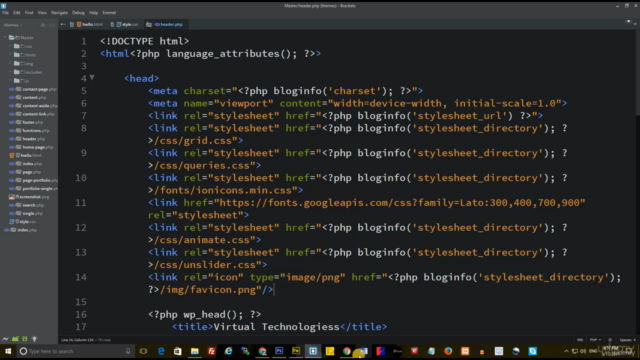Screen dimensions: 640x360
Task: Open the Navigate menu
Action: click(x=59, y=13)
